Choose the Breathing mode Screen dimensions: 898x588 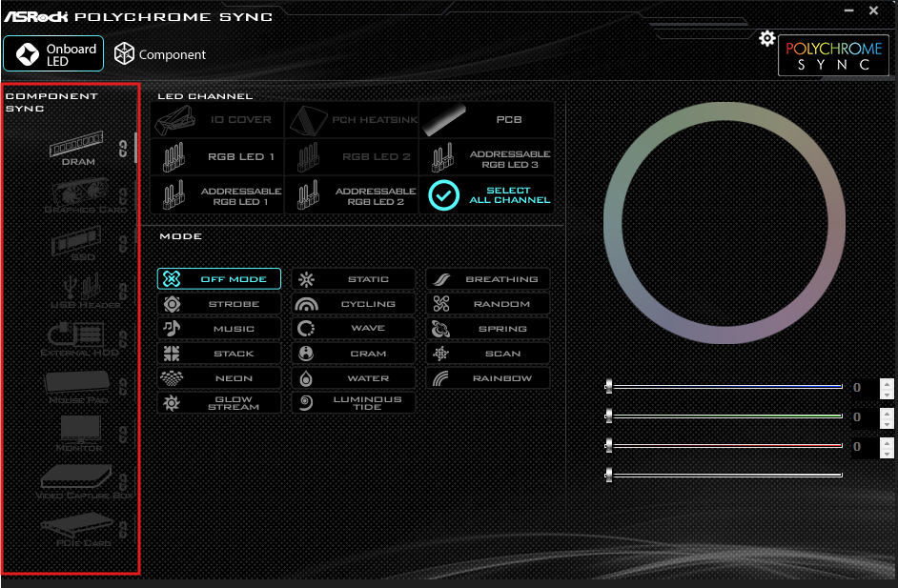[487, 279]
